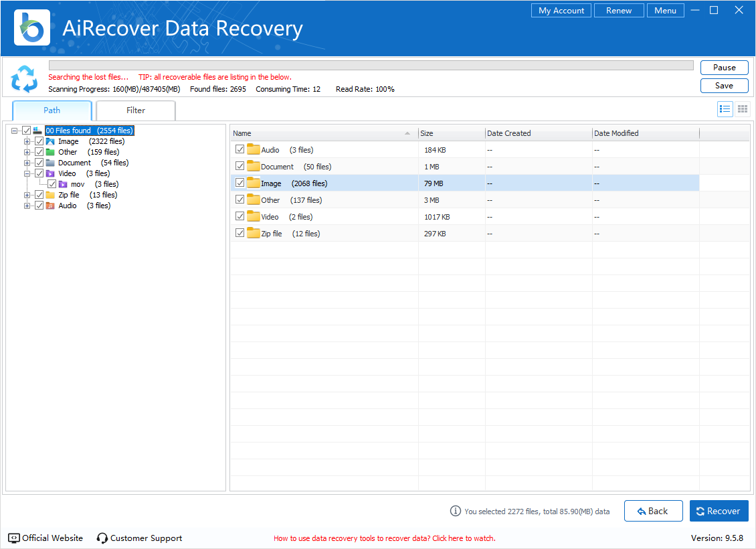Sort by the Date Modified column header

point(646,133)
